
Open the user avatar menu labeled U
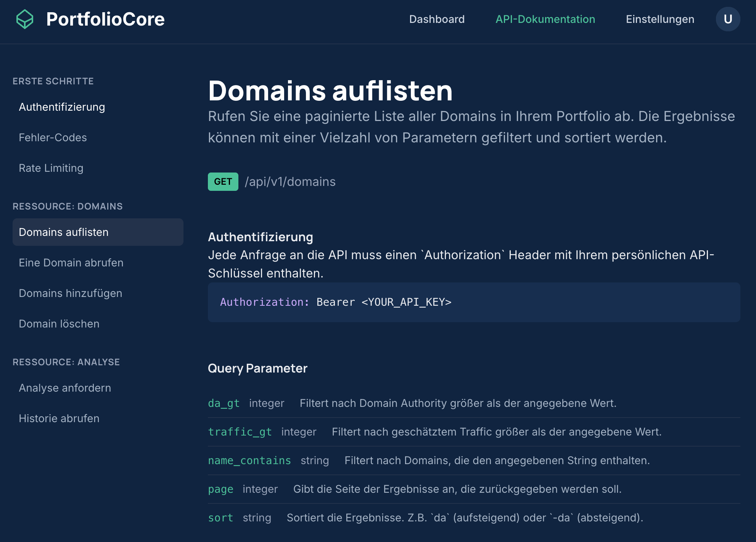click(x=727, y=19)
